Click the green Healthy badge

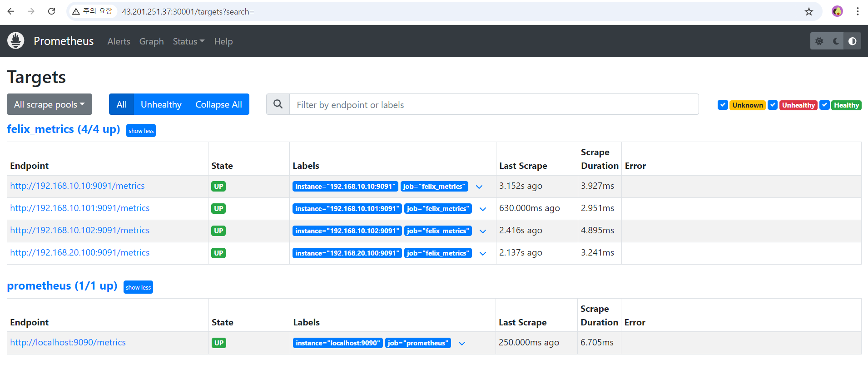pyautogui.click(x=846, y=105)
